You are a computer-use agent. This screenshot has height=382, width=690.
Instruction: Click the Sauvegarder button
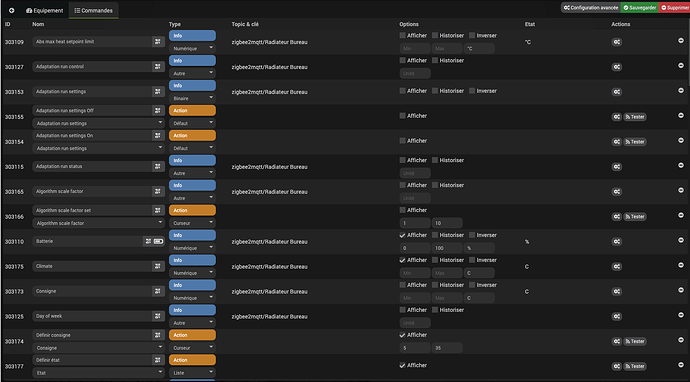point(639,7)
